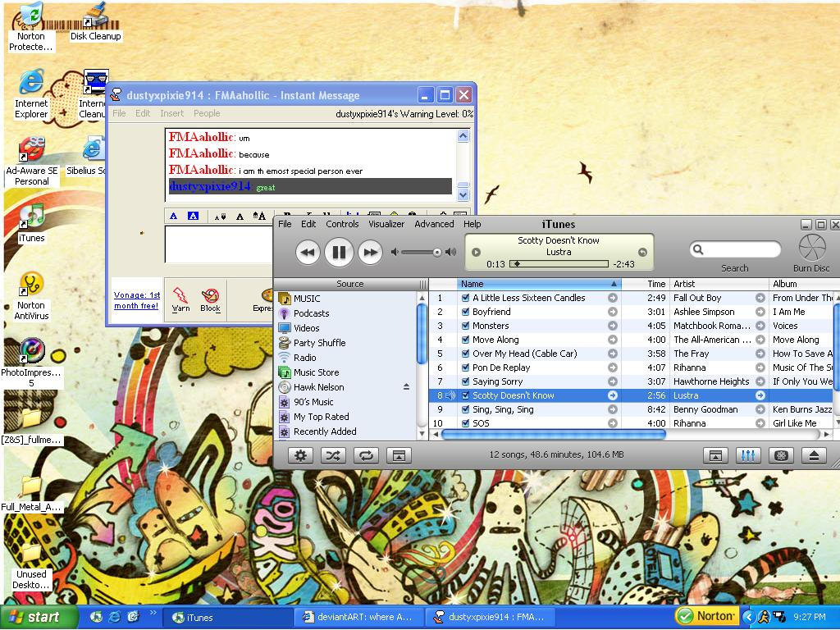Open iTunes Advanced menu
This screenshot has width=840, height=630.
pyautogui.click(x=434, y=224)
